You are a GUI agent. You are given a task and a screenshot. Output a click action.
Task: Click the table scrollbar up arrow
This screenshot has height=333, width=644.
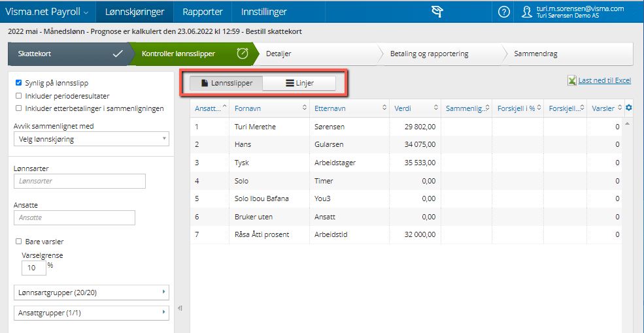pos(628,123)
